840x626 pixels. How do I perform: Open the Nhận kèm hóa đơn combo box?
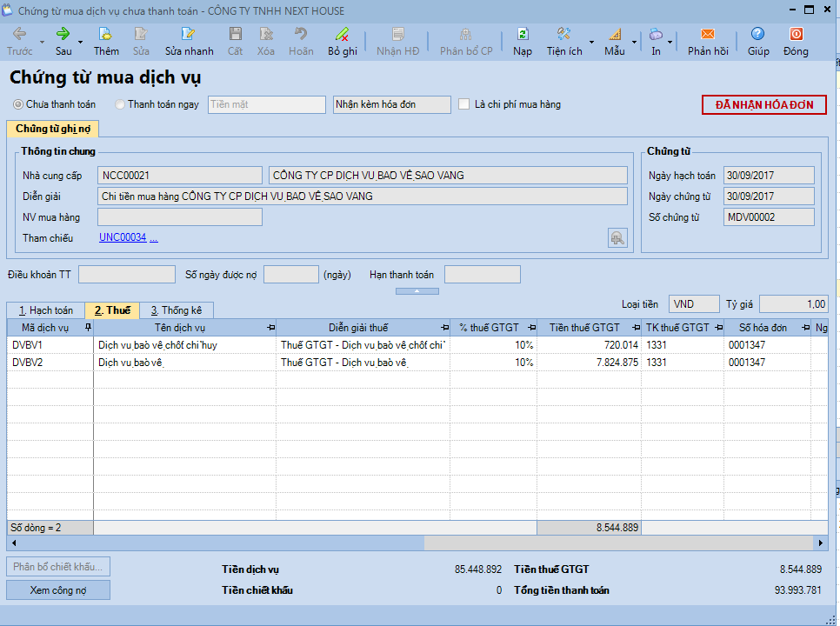392,104
